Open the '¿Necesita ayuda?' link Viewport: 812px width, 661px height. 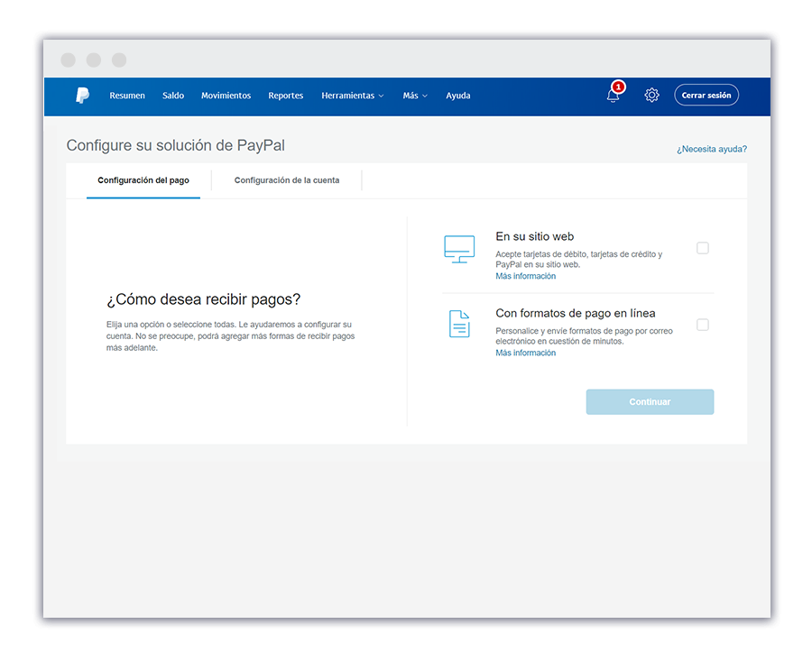tap(711, 150)
